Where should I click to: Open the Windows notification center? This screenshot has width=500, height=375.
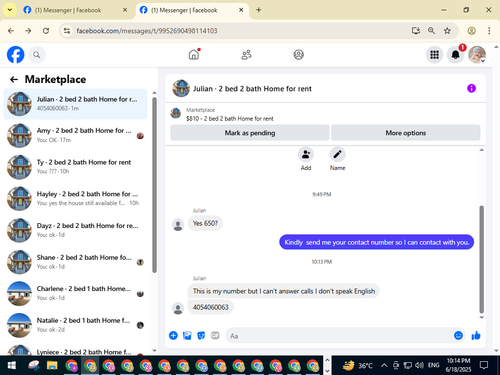pyautogui.click(x=484, y=365)
